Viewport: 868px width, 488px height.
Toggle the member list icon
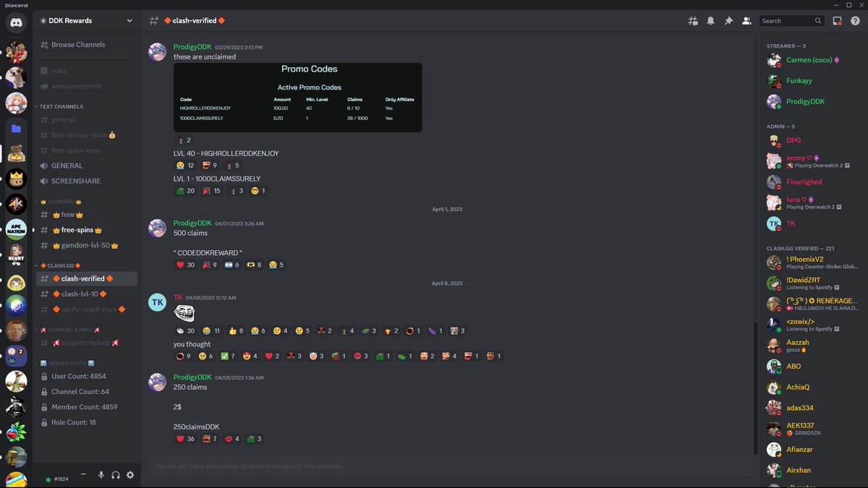pyautogui.click(x=746, y=21)
